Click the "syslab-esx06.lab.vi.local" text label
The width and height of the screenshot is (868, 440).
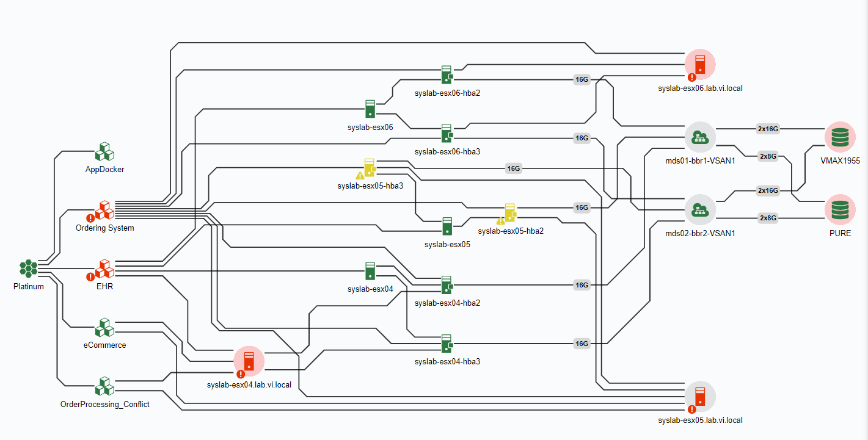(x=700, y=88)
